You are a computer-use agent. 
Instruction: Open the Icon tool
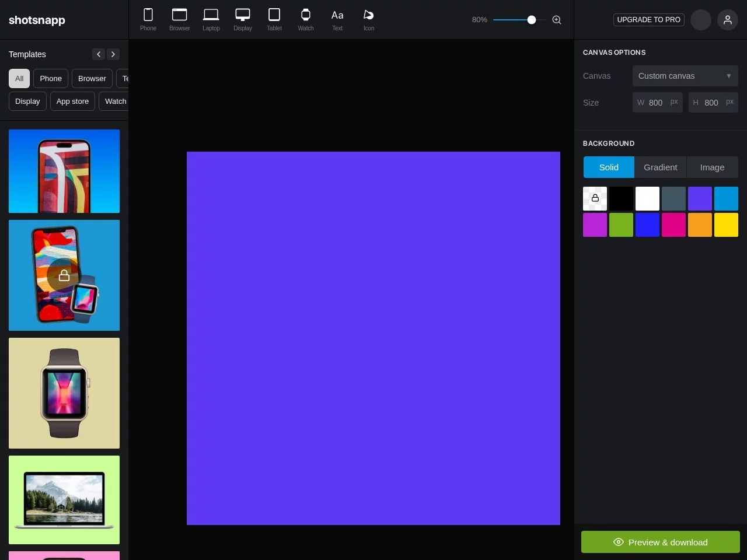pyautogui.click(x=369, y=20)
